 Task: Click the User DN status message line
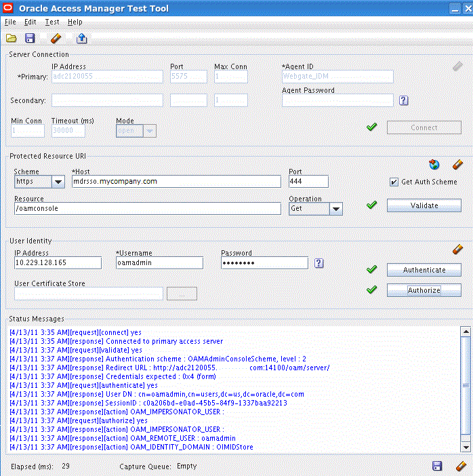tap(157, 394)
